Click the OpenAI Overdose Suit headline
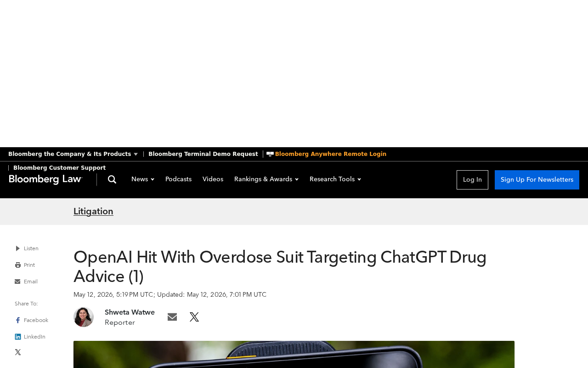The width and height of the screenshot is (588, 368). [x=280, y=267]
